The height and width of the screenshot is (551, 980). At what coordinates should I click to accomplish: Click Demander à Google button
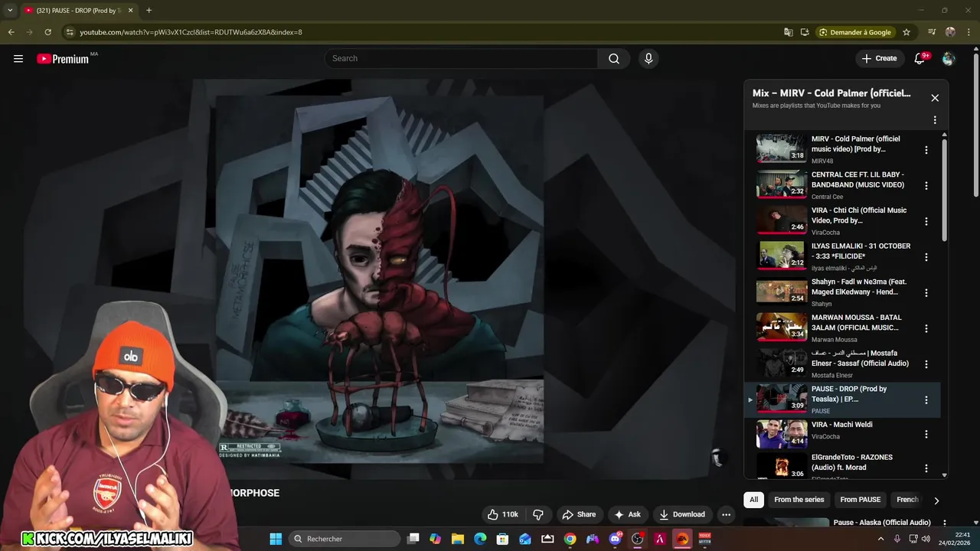855,32
